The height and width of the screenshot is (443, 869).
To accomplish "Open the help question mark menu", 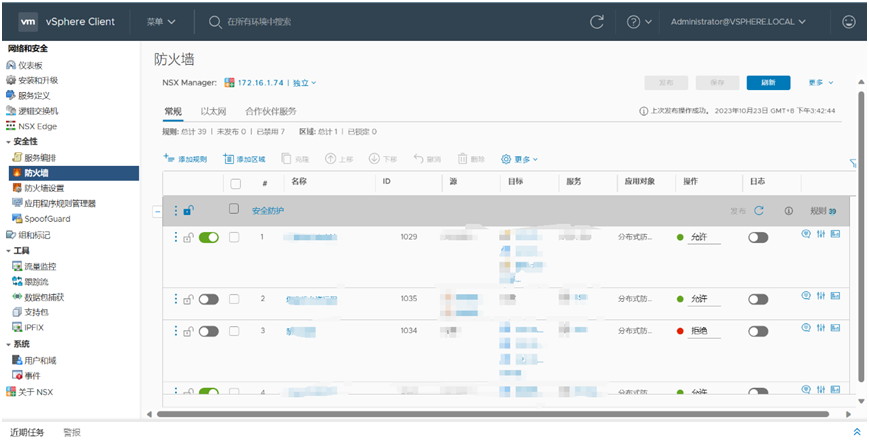I will (x=638, y=22).
